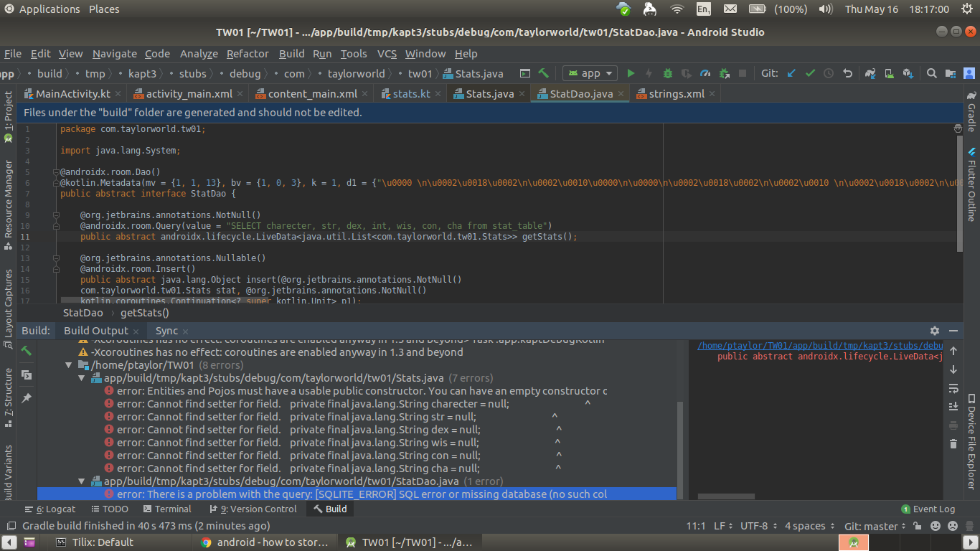Screen dimensions: 980x551
Task: Click the Git commit checkmark
Action: tap(810, 73)
